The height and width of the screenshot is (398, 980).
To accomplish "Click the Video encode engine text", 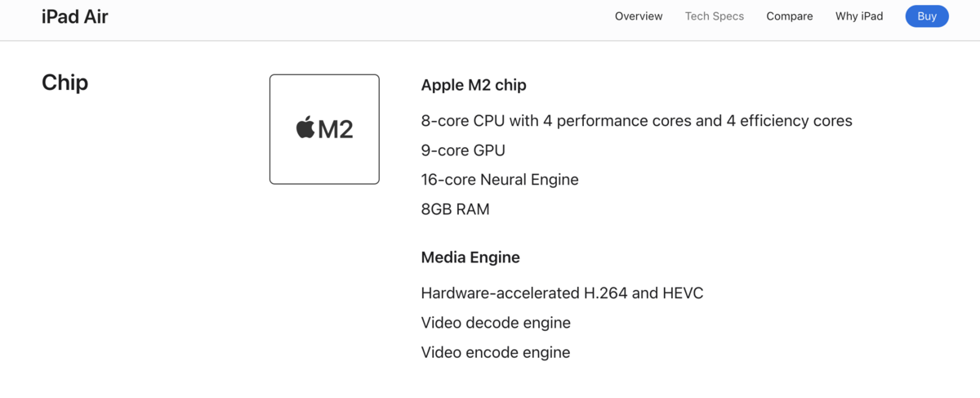I will [x=496, y=352].
